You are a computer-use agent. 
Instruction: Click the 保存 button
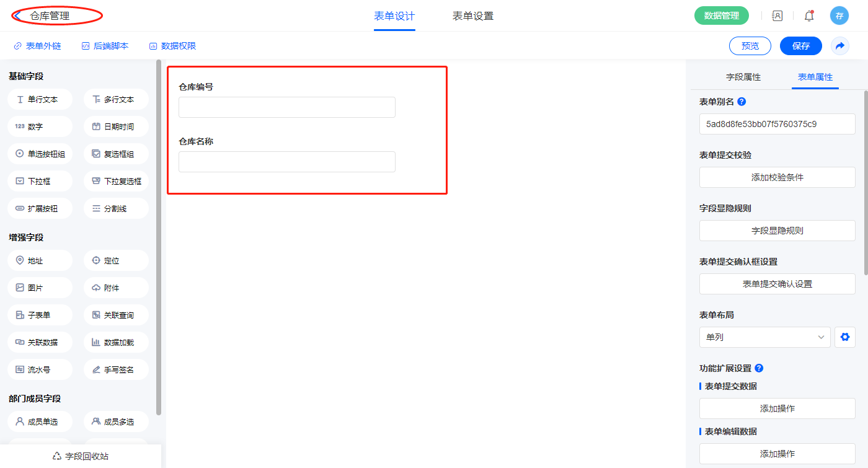(800, 46)
